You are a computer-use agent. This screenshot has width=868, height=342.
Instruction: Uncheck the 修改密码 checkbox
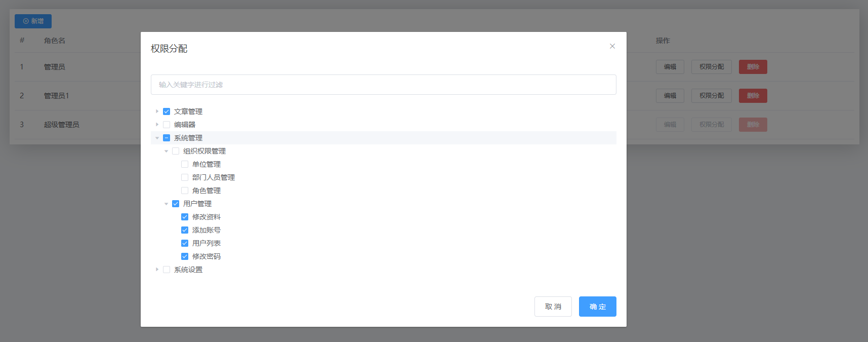point(185,256)
